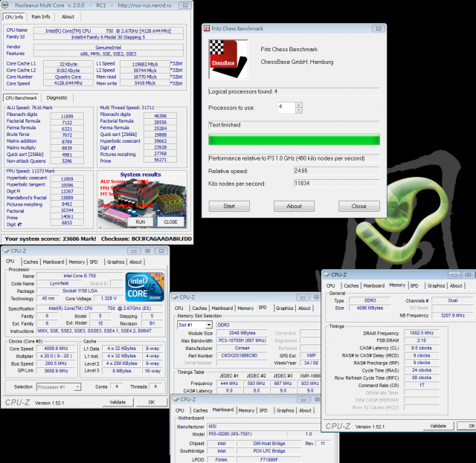Viewport: 476px width, 463px height.
Task: Click the green benchmark progress bar
Action: 294,140
